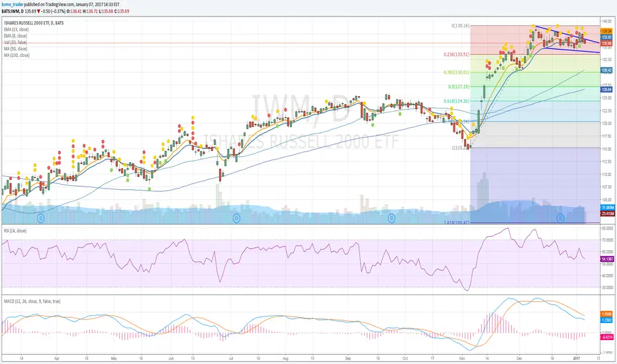Select the RSI (14, close) pane label

[x=15, y=230]
